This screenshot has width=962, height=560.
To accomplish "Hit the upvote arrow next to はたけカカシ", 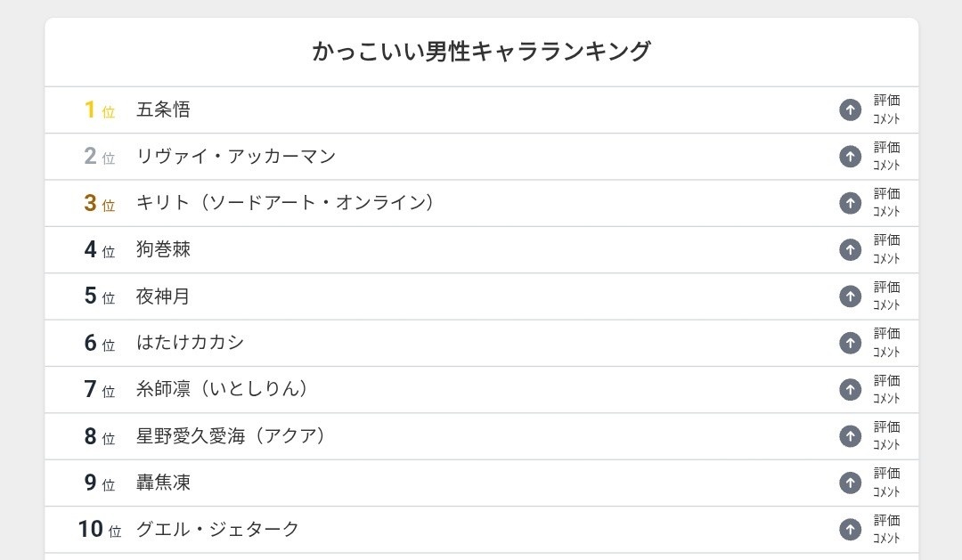I will pos(850,343).
